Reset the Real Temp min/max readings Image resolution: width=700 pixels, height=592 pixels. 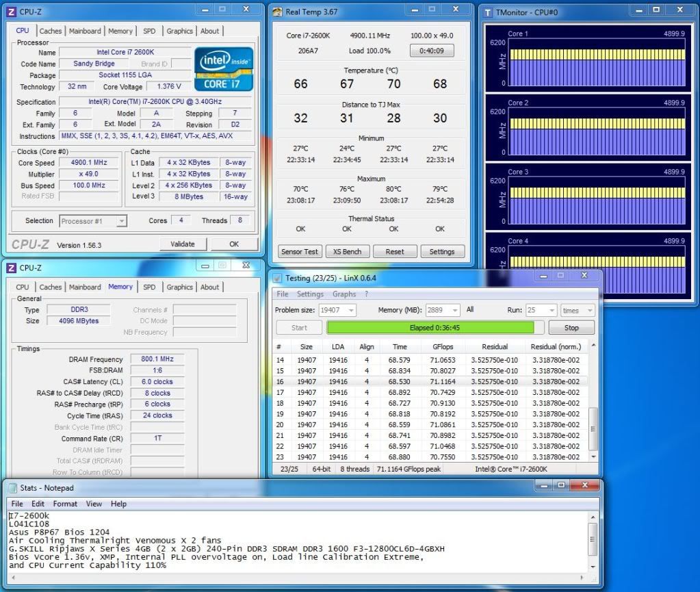pos(395,251)
